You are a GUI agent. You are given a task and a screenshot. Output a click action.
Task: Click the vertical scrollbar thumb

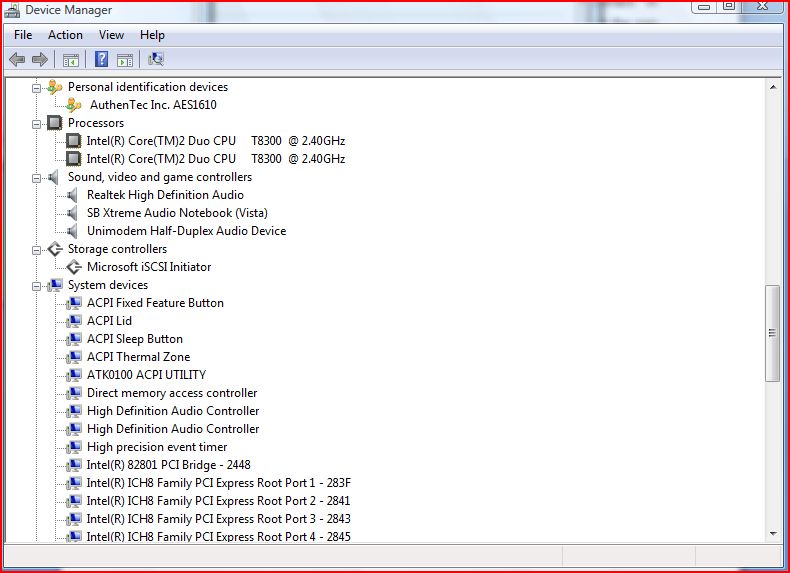(x=772, y=333)
